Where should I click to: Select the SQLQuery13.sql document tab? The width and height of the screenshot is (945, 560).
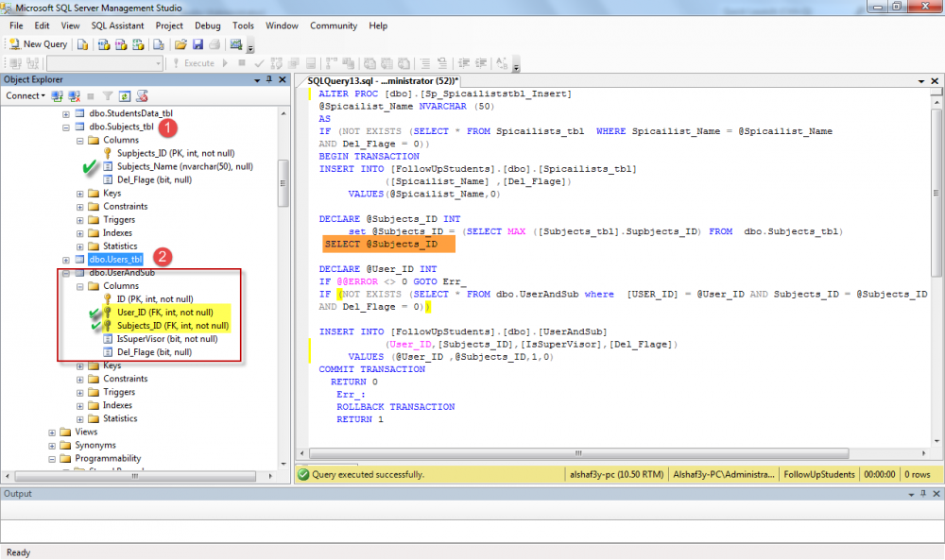pyautogui.click(x=383, y=80)
